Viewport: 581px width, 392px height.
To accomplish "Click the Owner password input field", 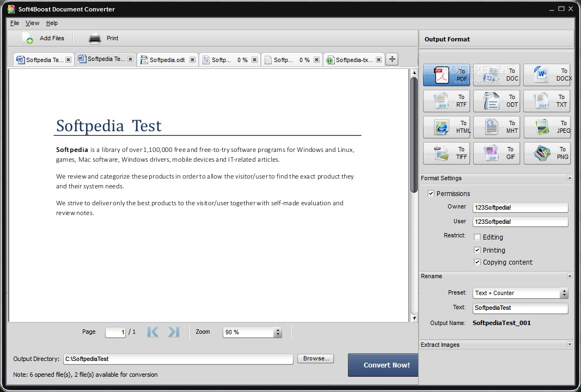I will click(520, 207).
